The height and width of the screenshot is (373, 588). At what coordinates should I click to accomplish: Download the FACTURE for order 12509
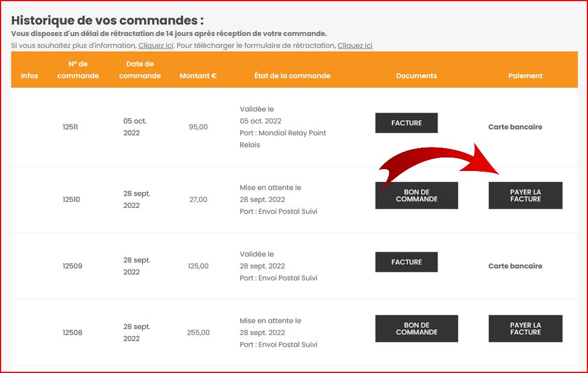[x=406, y=262]
